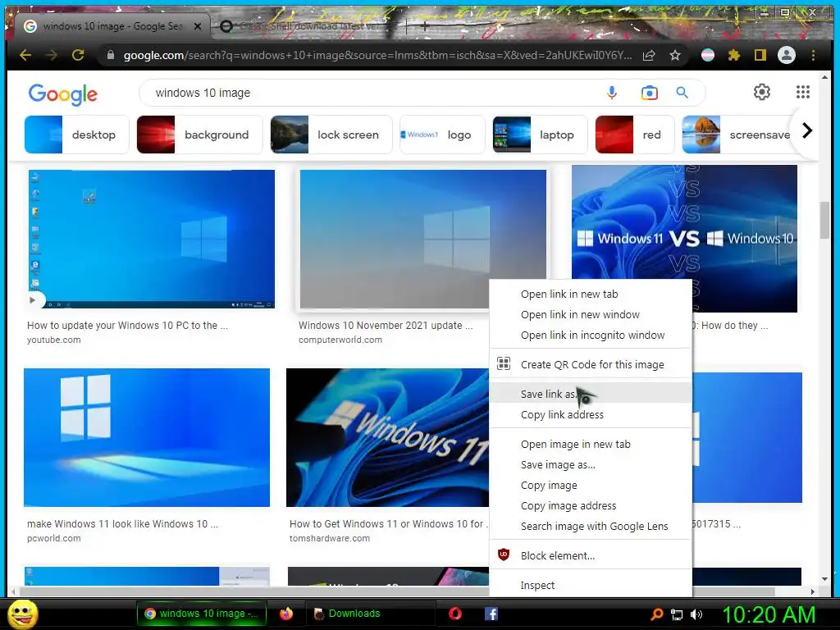Go back with the browser back arrow
The height and width of the screenshot is (630, 840).
pos(25,55)
